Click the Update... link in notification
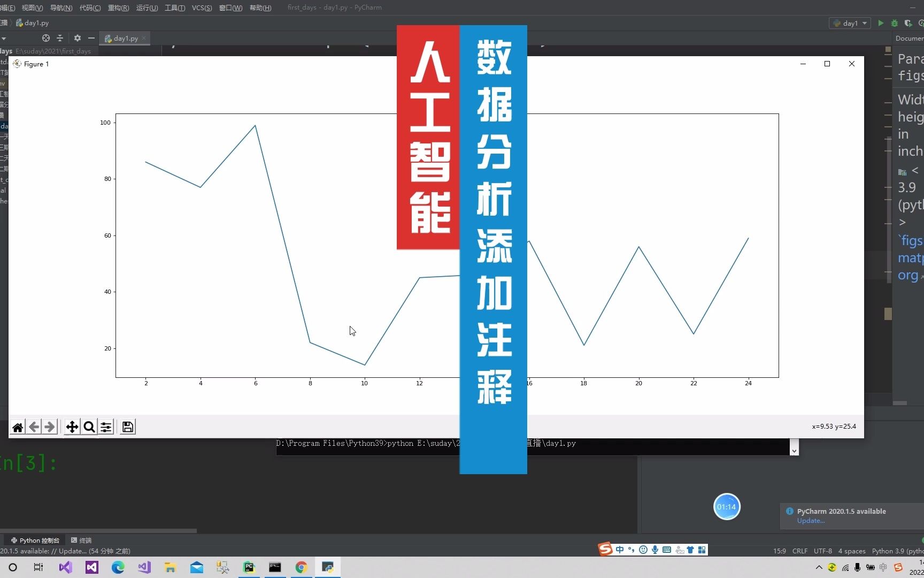Image resolution: width=924 pixels, height=578 pixels. click(811, 521)
